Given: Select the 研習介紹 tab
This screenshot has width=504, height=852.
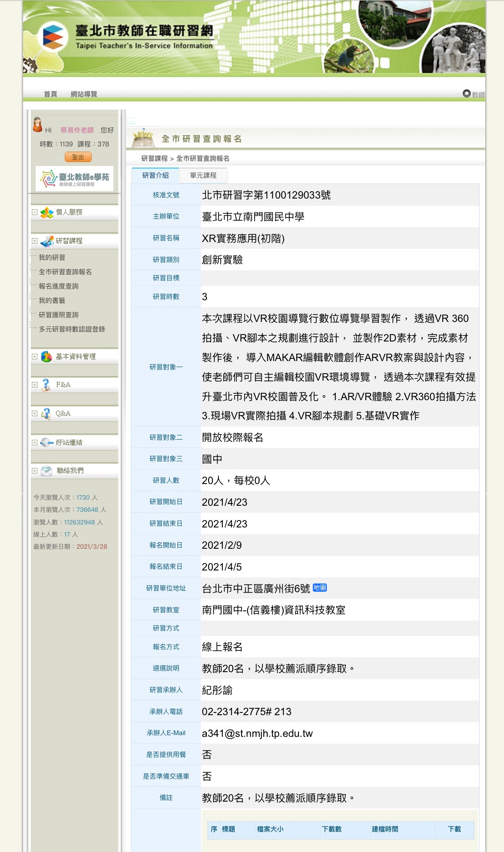Looking at the screenshot, I should tap(155, 176).
